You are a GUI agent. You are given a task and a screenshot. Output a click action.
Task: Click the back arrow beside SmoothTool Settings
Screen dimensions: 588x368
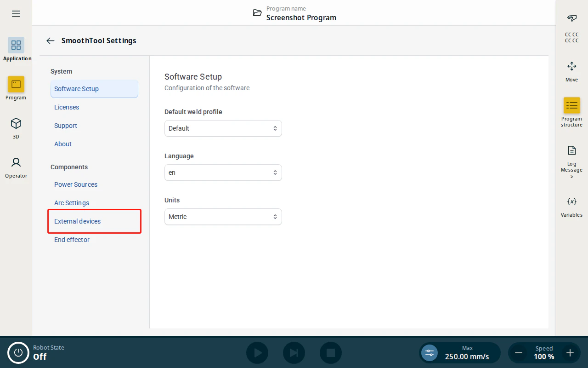pyautogui.click(x=51, y=40)
